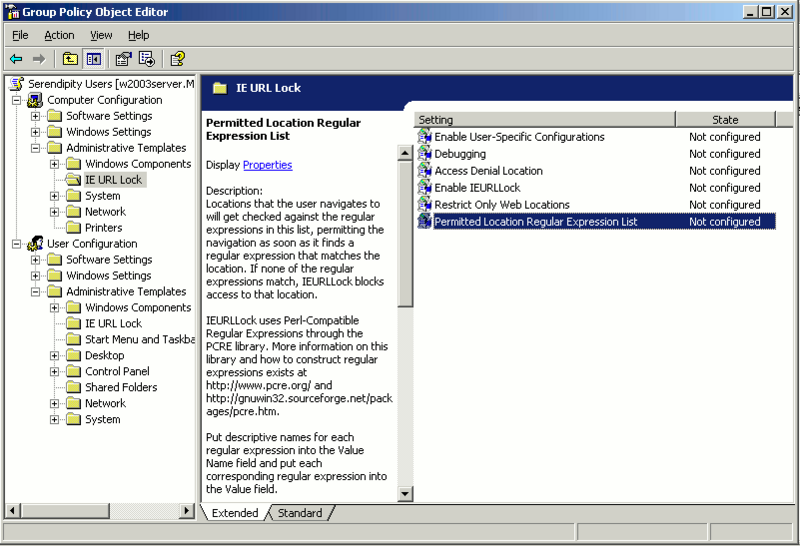Viewport: 800px width, 546px height.
Task: Click the Group Policy Object Editor title icon
Action: pos(12,12)
